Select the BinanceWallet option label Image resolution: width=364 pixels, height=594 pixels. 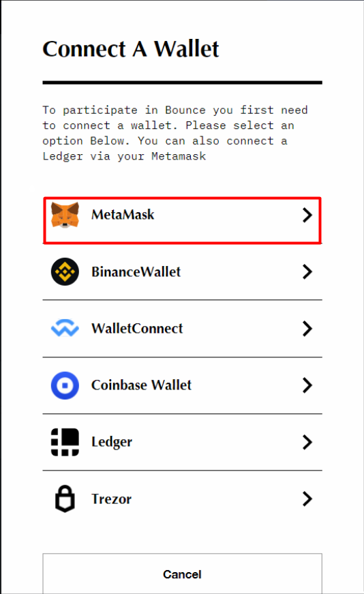pos(136,271)
